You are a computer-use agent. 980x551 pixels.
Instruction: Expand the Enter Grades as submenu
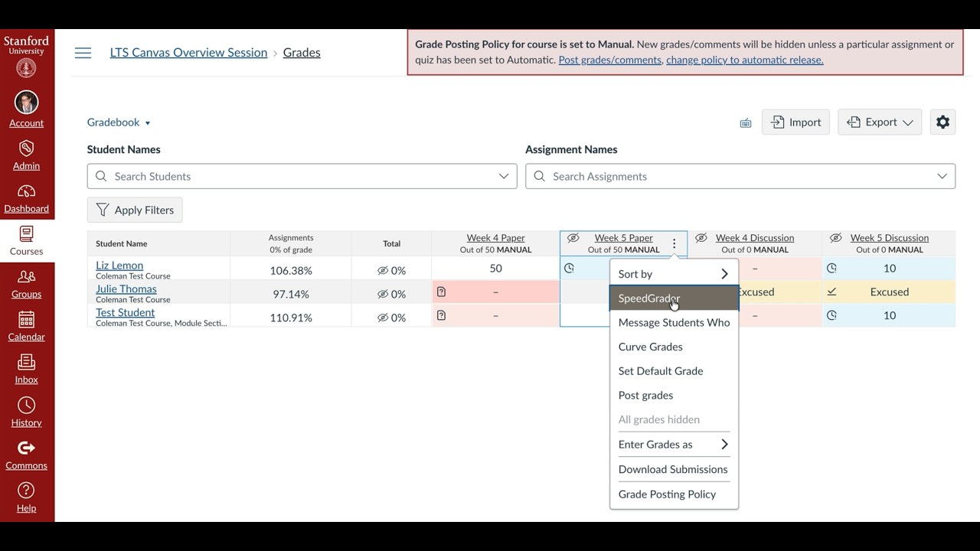(674, 445)
